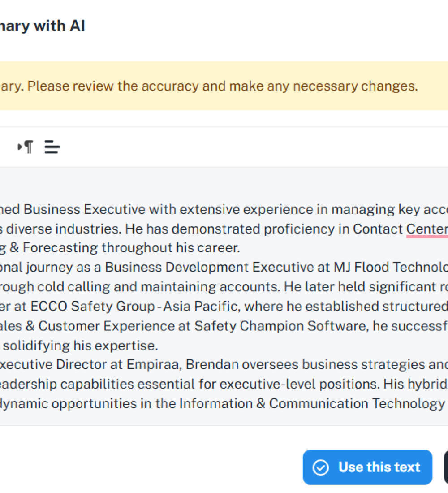The height and width of the screenshot is (493, 448).
Task: Click the underlined word Center in the summary
Action: coord(426,229)
